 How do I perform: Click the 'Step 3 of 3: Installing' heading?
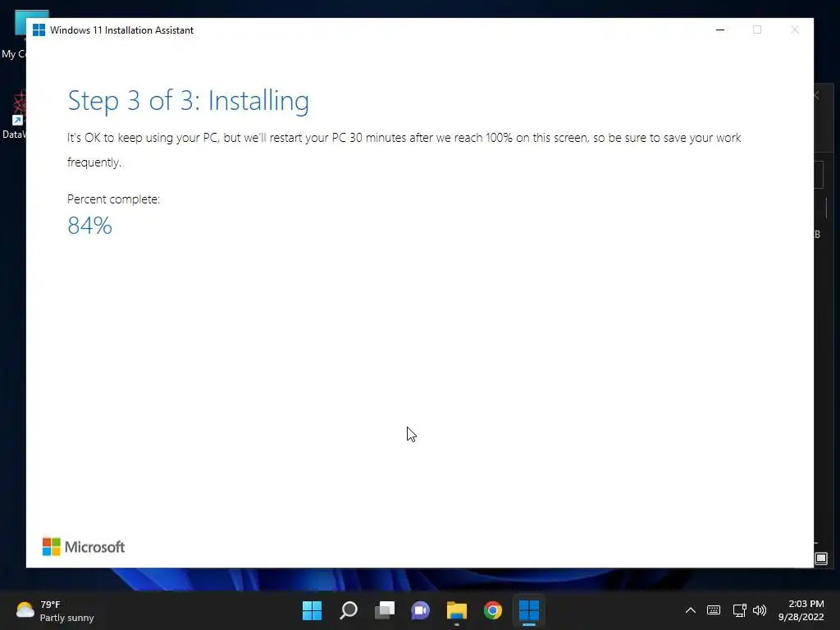tap(189, 101)
